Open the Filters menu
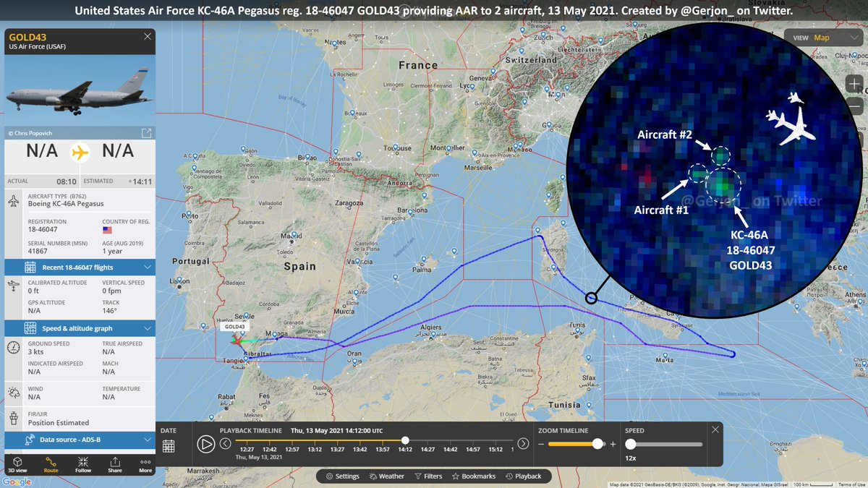 [428, 476]
